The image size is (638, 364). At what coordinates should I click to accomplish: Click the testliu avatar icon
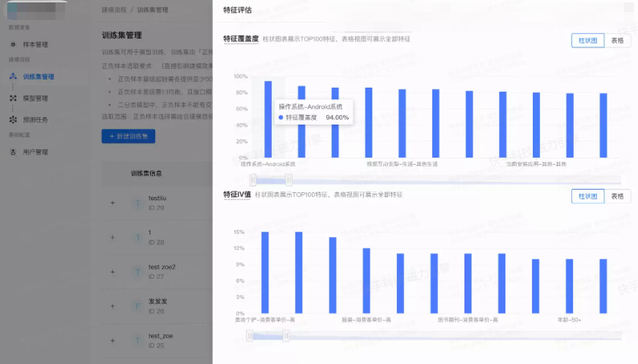138,202
